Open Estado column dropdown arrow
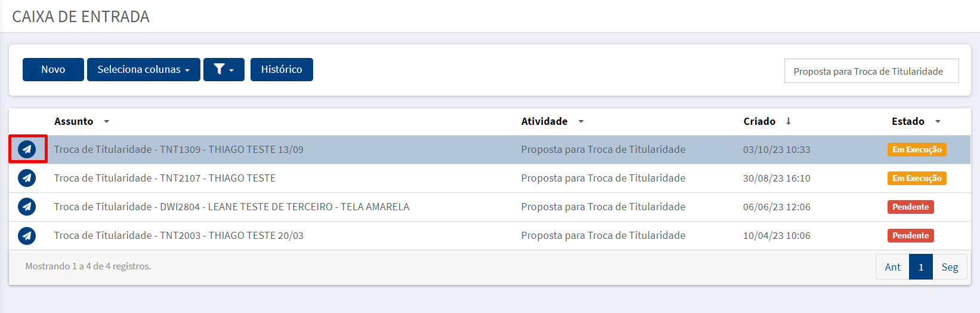 (938, 121)
